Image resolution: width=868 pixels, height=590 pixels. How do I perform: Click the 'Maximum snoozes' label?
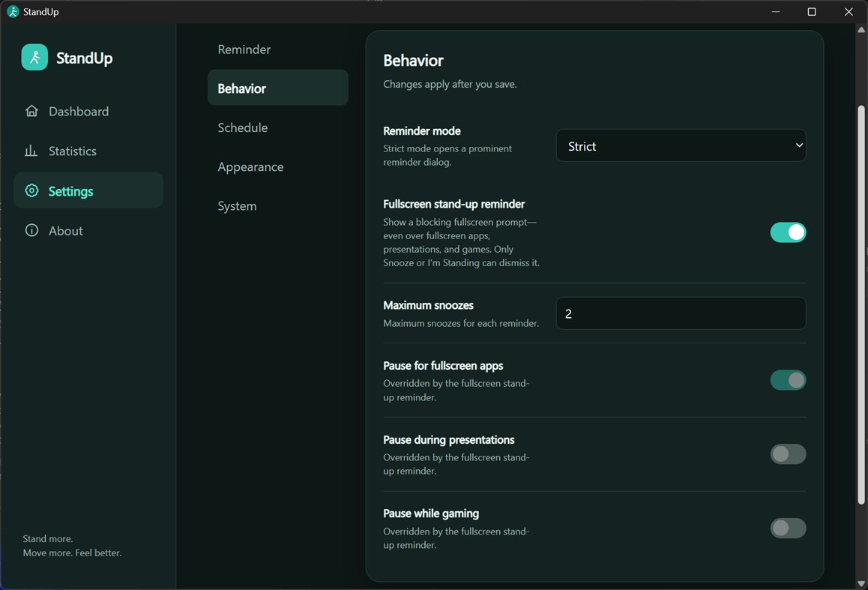429,306
